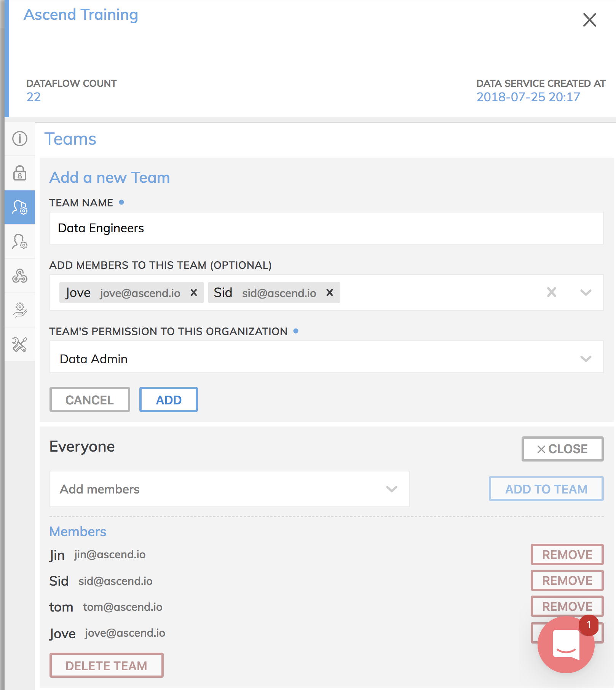Close the Everyone team section
Image resolution: width=616 pixels, height=690 pixels.
562,449
